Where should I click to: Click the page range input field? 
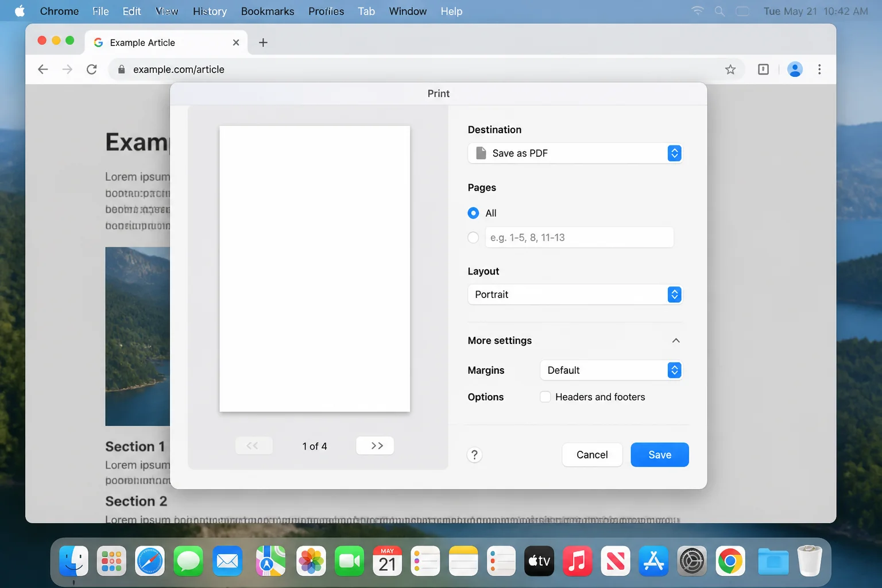(579, 237)
